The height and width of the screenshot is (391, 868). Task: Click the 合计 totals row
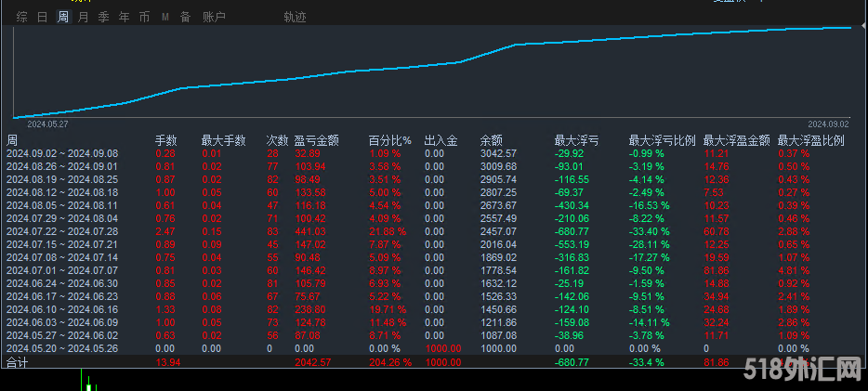pos(19,361)
